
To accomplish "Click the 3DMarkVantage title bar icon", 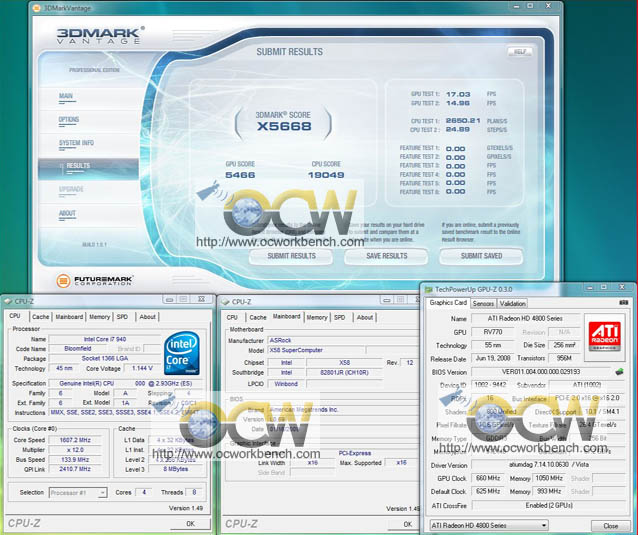I will pos(36,8).
